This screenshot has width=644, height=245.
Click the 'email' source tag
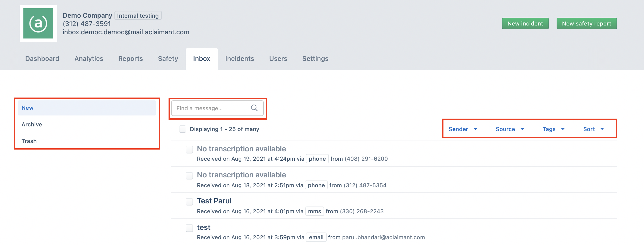pyautogui.click(x=316, y=237)
